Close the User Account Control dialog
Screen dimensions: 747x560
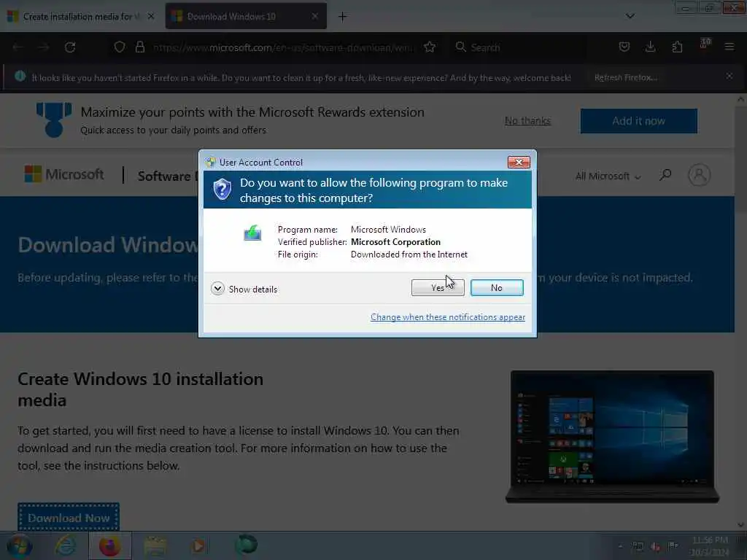tap(519, 163)
